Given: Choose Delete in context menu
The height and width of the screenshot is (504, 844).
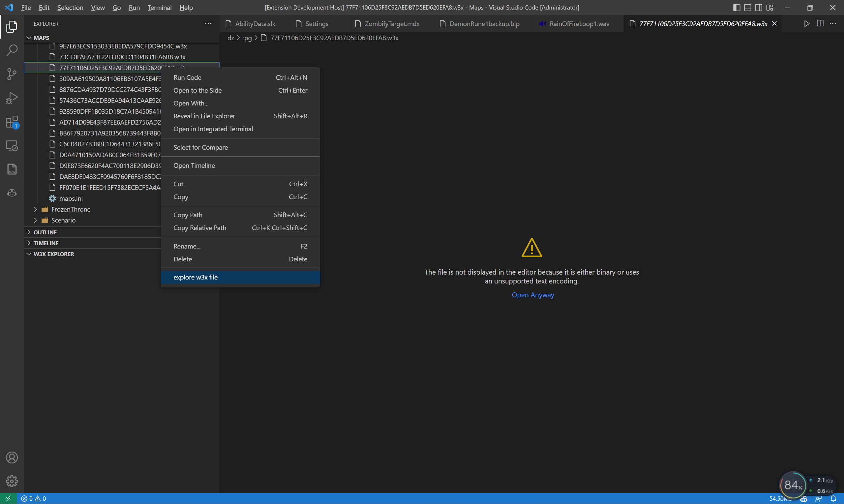Looking at the screenshot, I should [x=240, y=259].
